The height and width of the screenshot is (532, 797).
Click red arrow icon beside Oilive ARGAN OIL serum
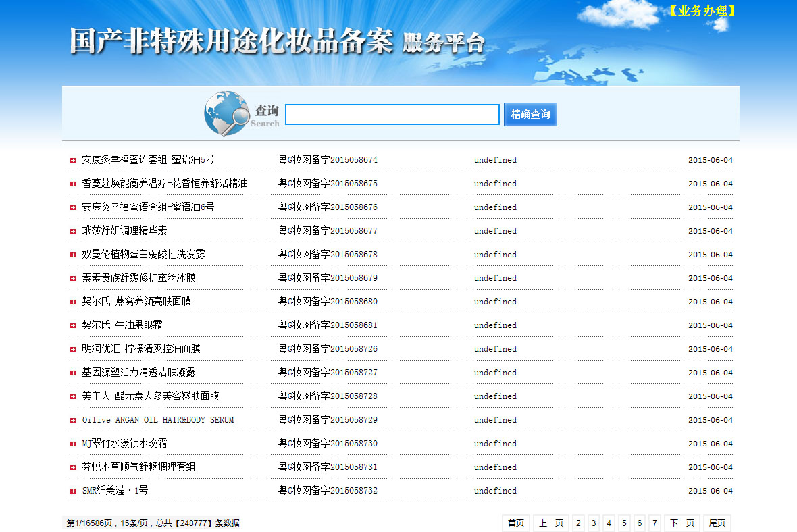[73, 420]
